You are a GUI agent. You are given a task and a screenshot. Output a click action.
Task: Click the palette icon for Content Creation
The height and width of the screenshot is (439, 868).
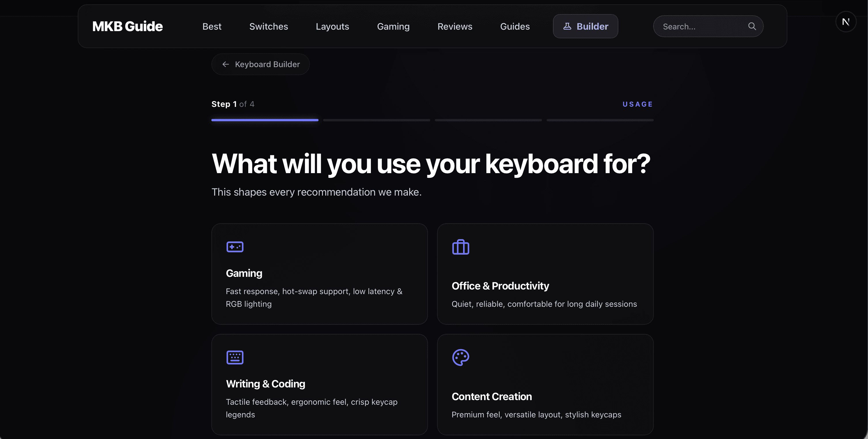coord(460,357)
